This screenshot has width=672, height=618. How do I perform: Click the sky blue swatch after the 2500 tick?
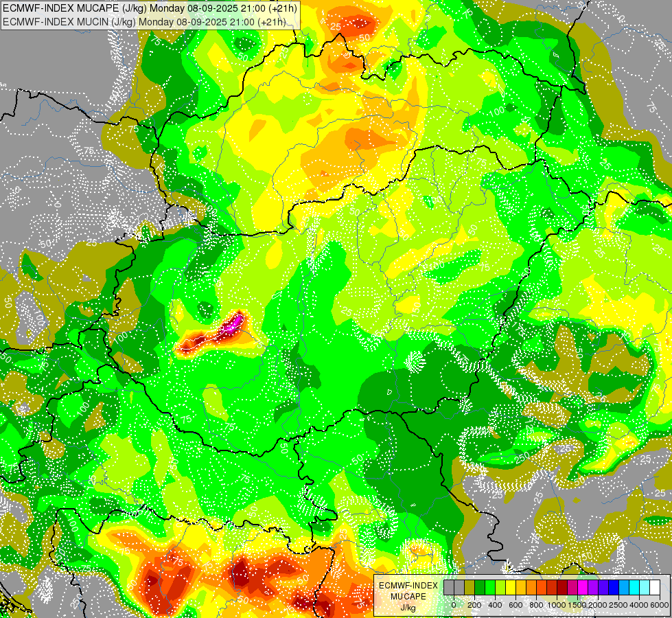click(625, 587)
